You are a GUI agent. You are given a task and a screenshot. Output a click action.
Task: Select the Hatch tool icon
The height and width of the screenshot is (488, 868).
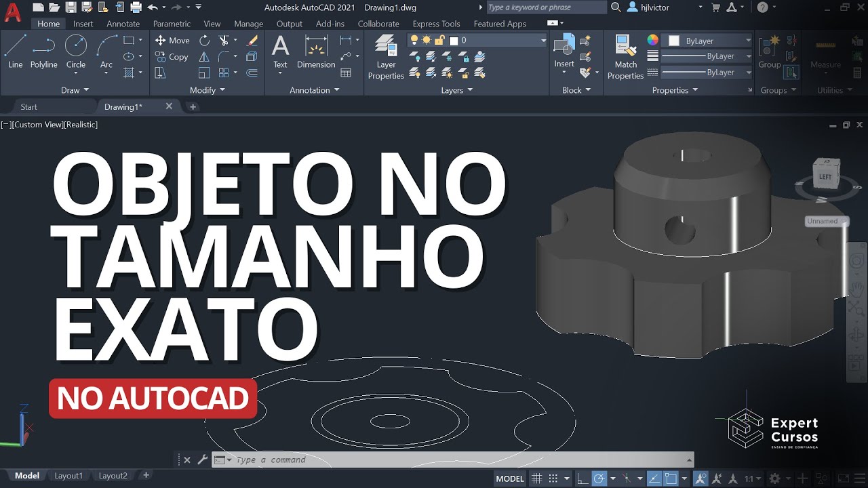click(129, 73)
